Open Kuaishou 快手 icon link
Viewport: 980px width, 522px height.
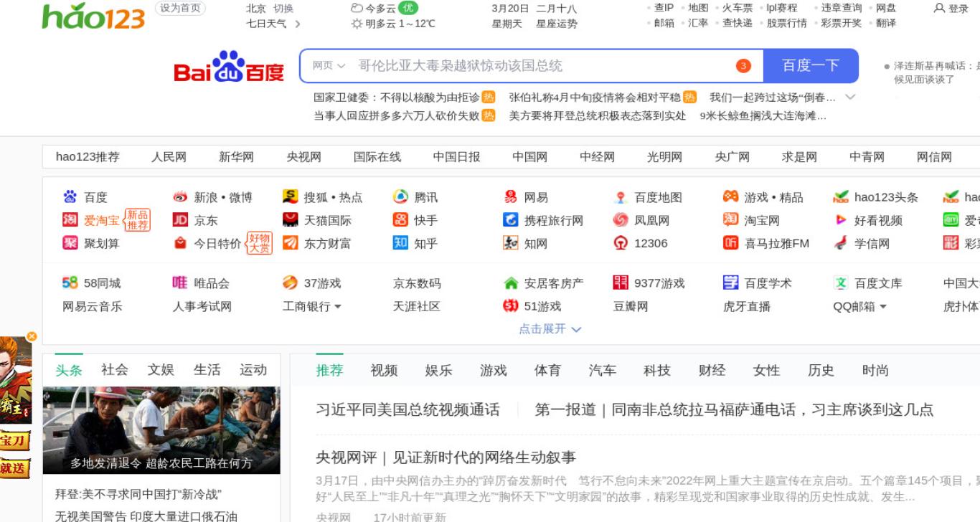[x=400, y=220]
